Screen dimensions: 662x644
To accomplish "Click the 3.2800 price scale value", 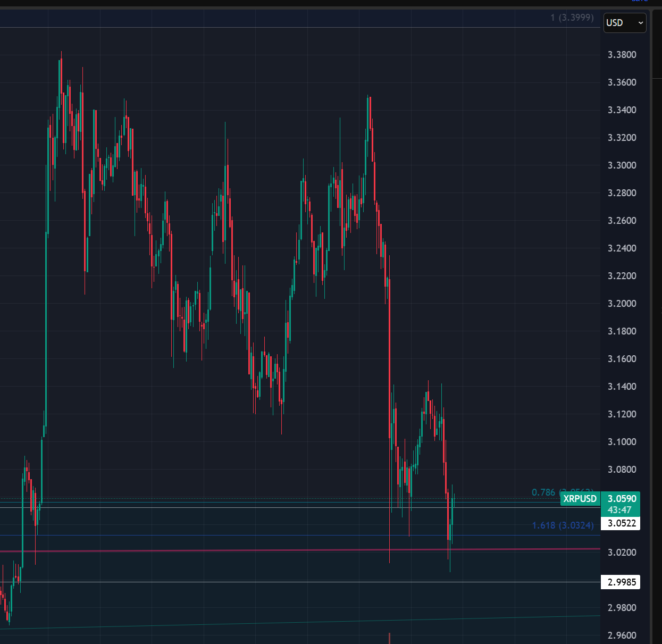I will point(622,193).
